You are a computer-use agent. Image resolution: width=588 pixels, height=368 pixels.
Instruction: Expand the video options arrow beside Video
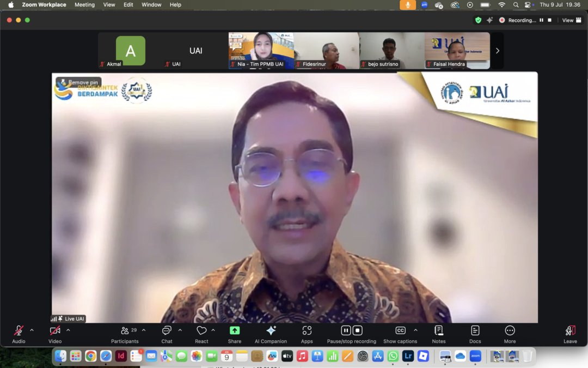point(68,330)
